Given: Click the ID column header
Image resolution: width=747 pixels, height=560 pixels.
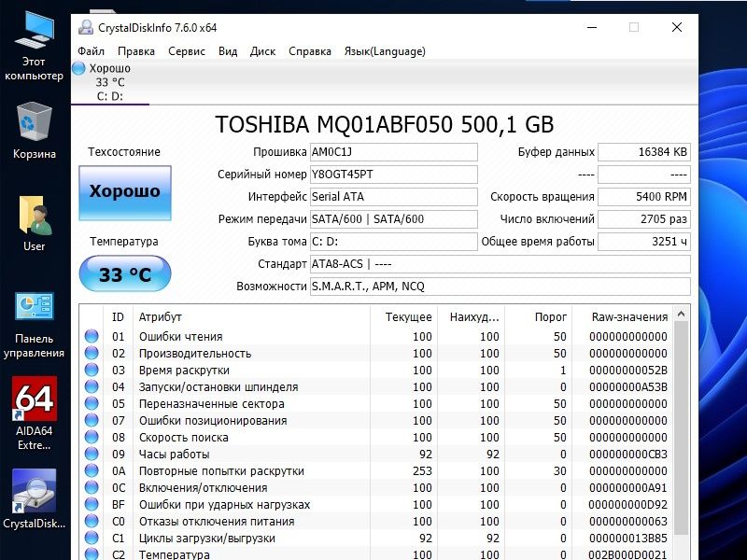Looking at the screenshot, I should [x=118, y=317].
